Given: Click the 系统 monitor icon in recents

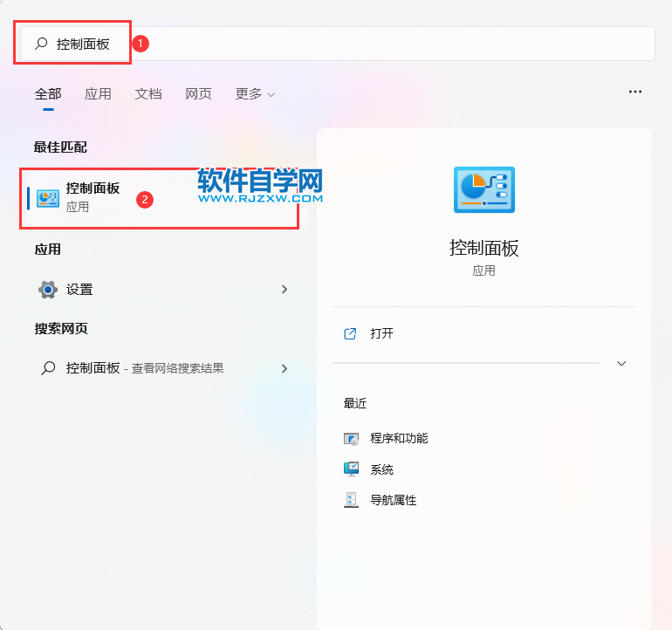Looking at the screenshot, I should point(352,469).
